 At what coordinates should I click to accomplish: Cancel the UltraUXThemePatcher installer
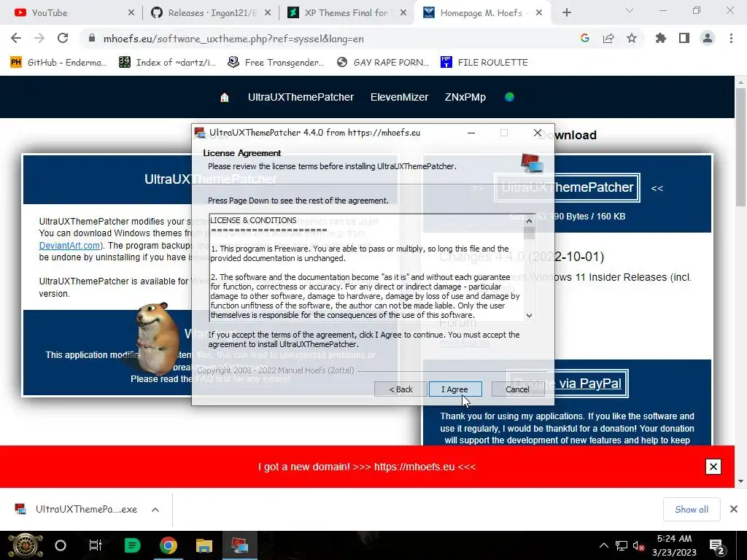point(517,389)
